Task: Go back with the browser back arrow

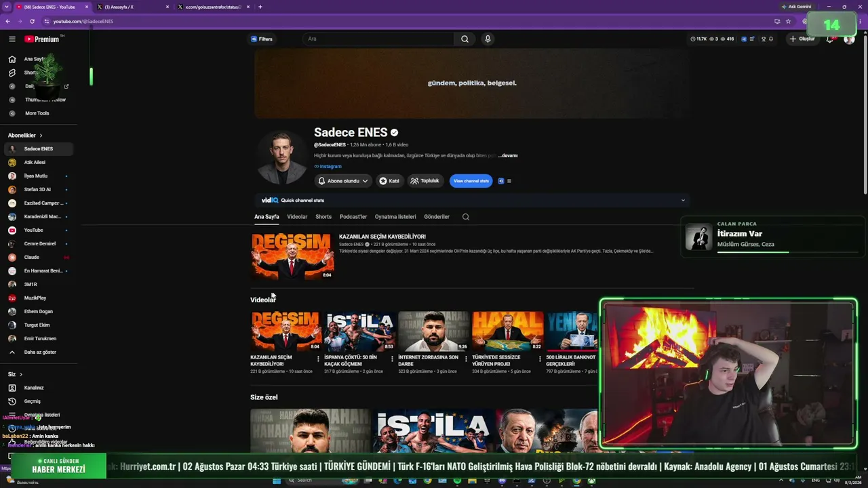Action: click(7, 21)
